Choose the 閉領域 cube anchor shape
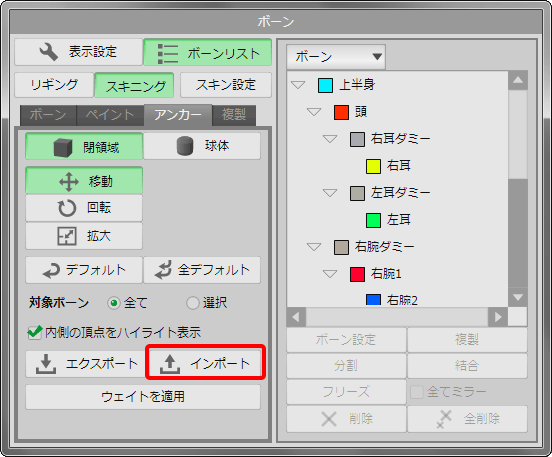 84,146
